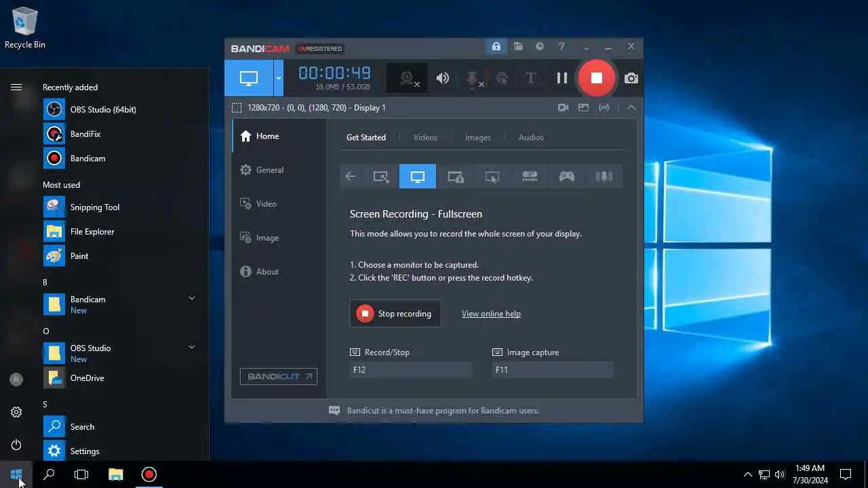The height and width of the screenshot is (488, 868).
Task: Switch to the Get Started tab
Action: (x=366, y=138)
